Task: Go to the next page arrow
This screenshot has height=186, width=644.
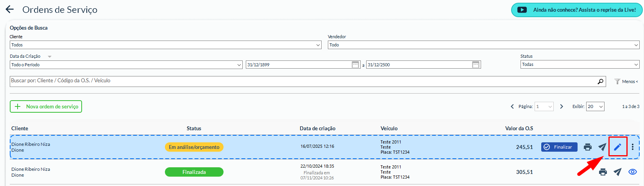Action: pyautogui.click(x=562, y=106)
